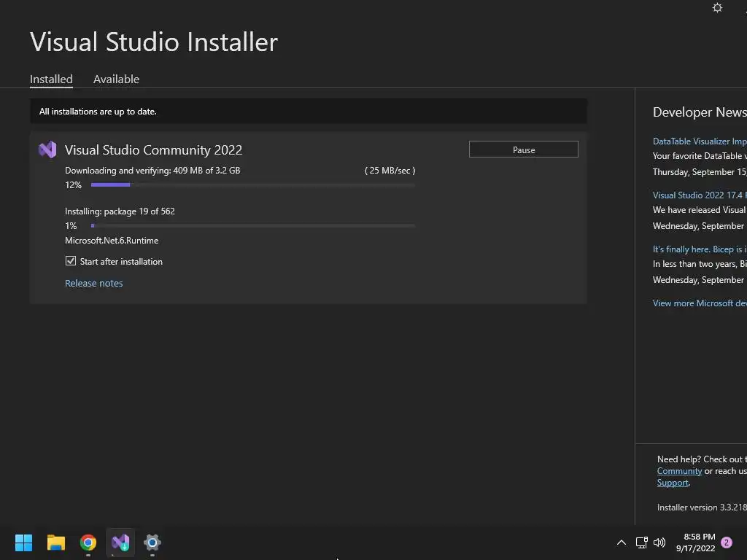The image size is (747, 560).
Task: Open the volume control tray icon
Action: click(x=659, y=542)
